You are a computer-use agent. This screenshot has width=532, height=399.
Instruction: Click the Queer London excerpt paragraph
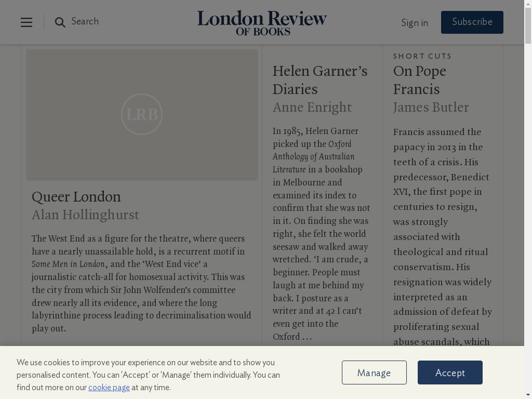[x=141, y=283]
